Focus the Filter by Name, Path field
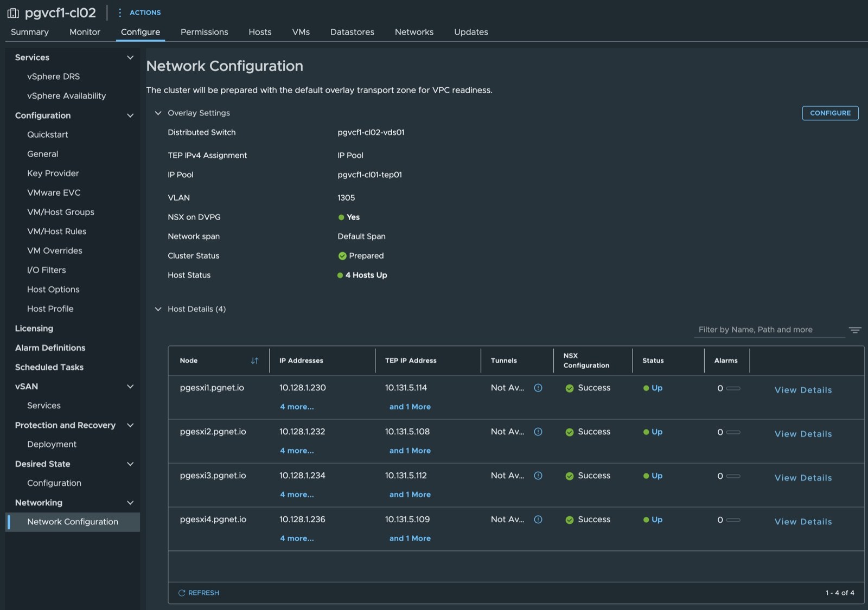868x610 pixels. tap(769, 330)
